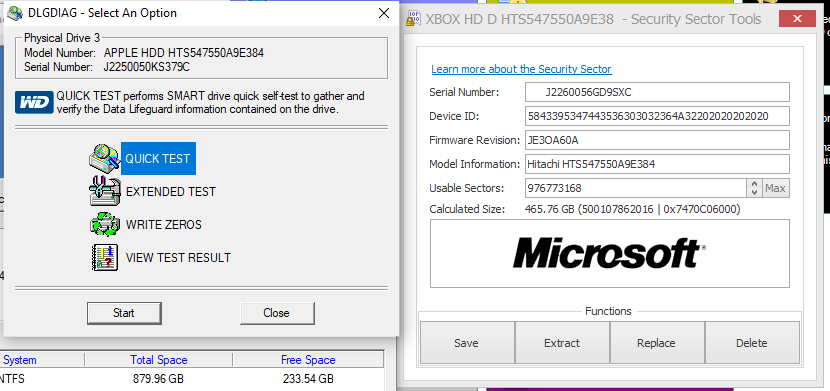Click the Security Sector Tools padlock icon
Screen dimensions: 830x391
413,20
